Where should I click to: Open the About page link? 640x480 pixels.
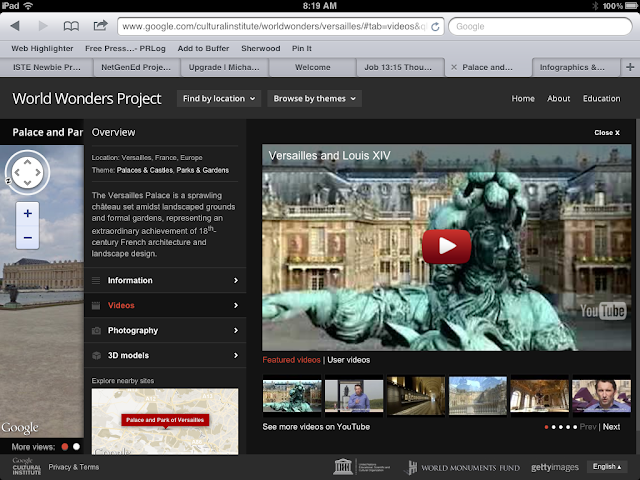pos(559,98)
